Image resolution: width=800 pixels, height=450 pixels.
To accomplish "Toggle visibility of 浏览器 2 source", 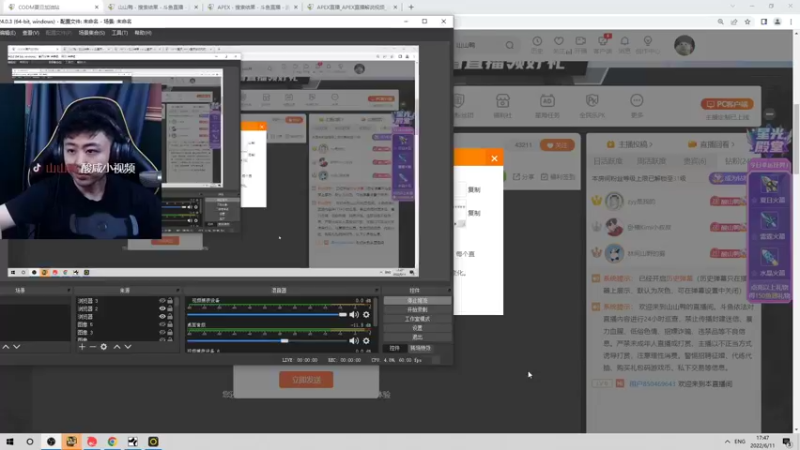I will coord(162,309).
